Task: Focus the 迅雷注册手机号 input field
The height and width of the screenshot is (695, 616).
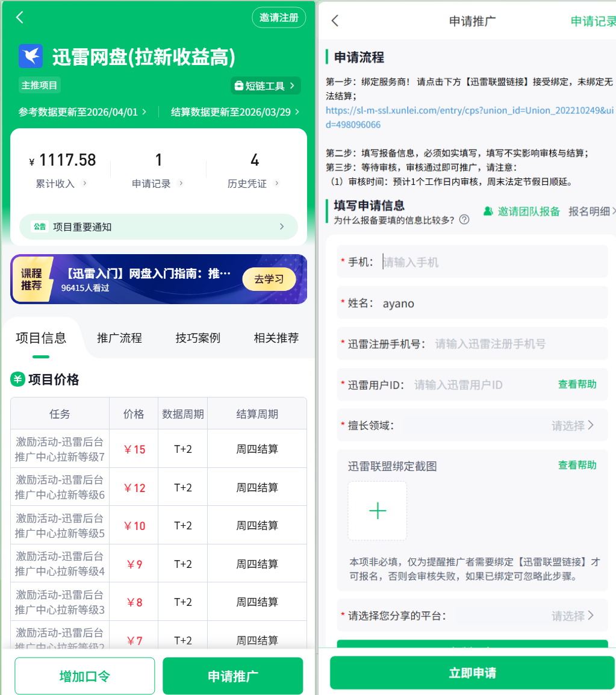Action: pos(472,344)
